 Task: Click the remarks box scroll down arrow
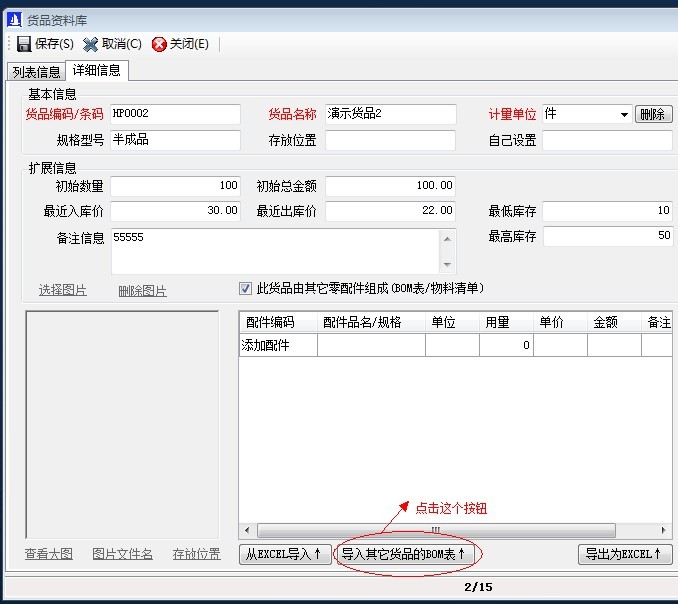pos(449,265)
